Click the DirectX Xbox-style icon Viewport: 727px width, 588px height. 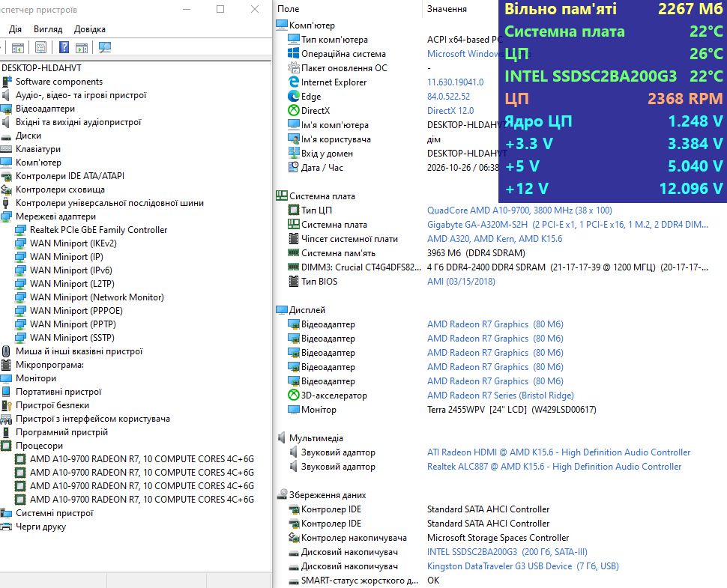tap(294, 111)
